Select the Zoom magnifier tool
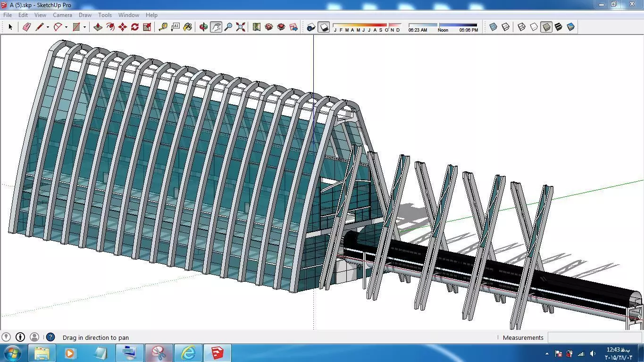Viewport: 644px width, 362px height. [228, 27]
